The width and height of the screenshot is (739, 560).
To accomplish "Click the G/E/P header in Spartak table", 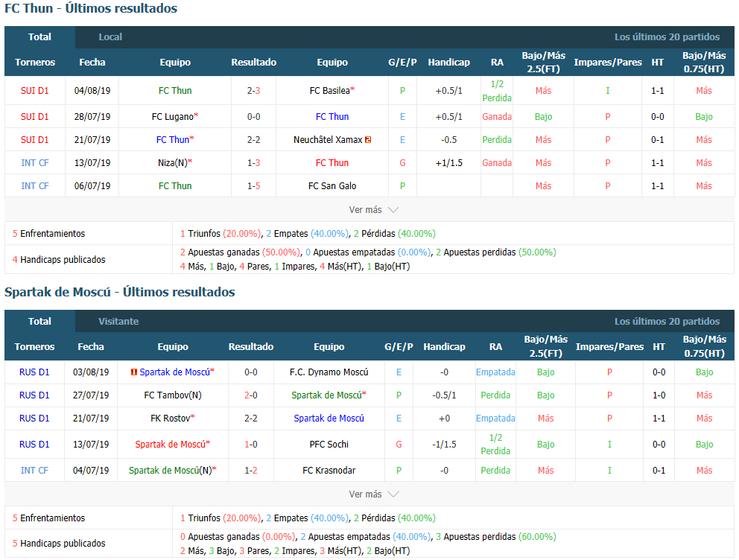I will tap(399, 346).
